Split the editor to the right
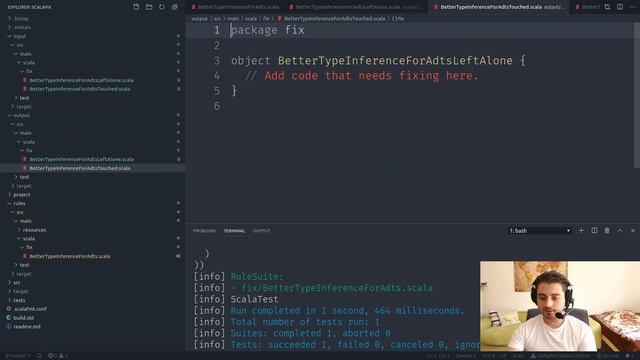This screenshot has width=640, height=360. (x=620, y=7)
